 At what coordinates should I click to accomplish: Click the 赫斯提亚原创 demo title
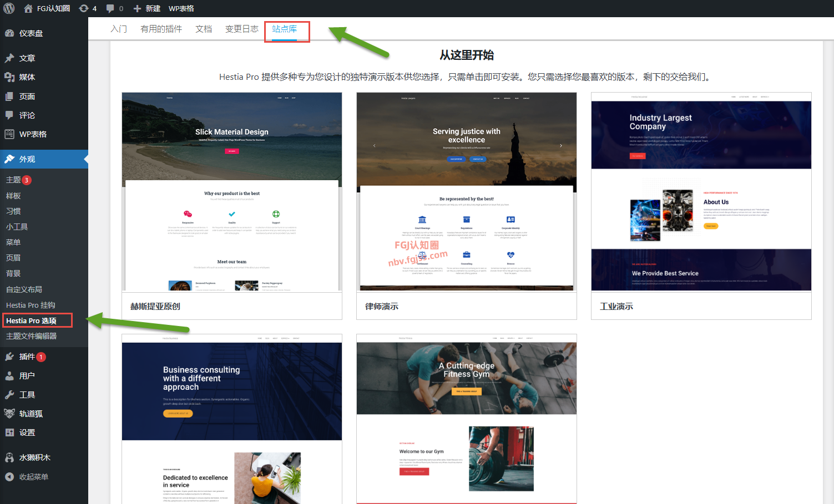pyautogui.click(x=155, y=306)
